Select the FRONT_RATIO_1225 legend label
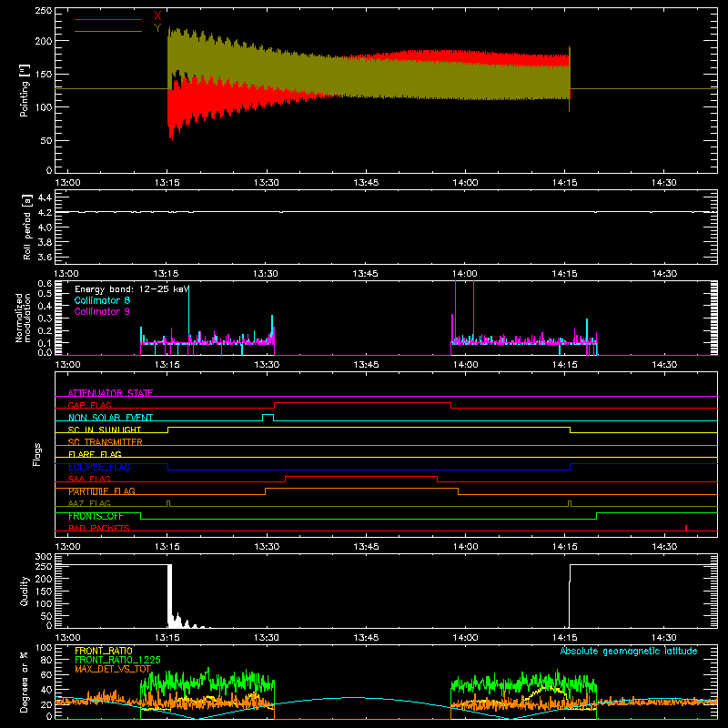This screenshot has width=728, height=728. click(x=117, y=660)
